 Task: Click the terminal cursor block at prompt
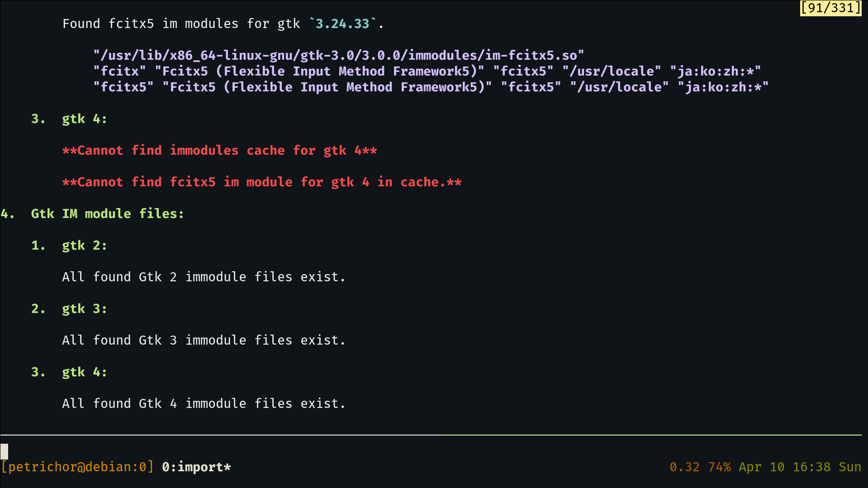click(x=4, y=451)
